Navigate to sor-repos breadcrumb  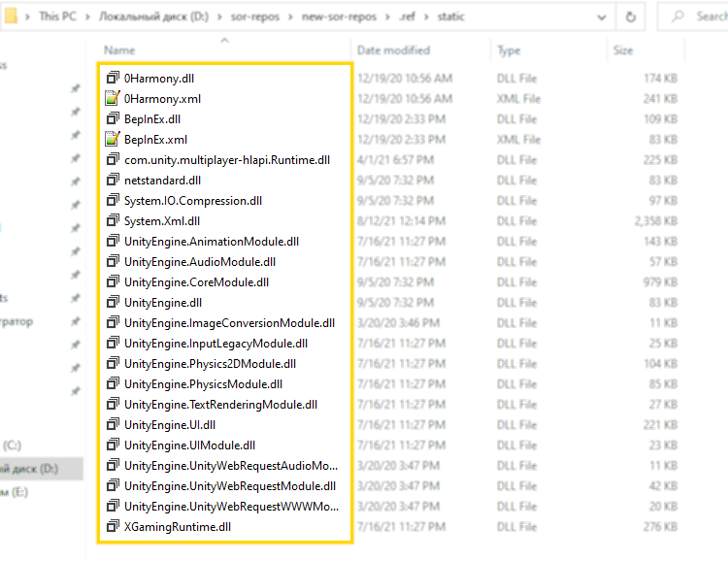click(255, 16)
